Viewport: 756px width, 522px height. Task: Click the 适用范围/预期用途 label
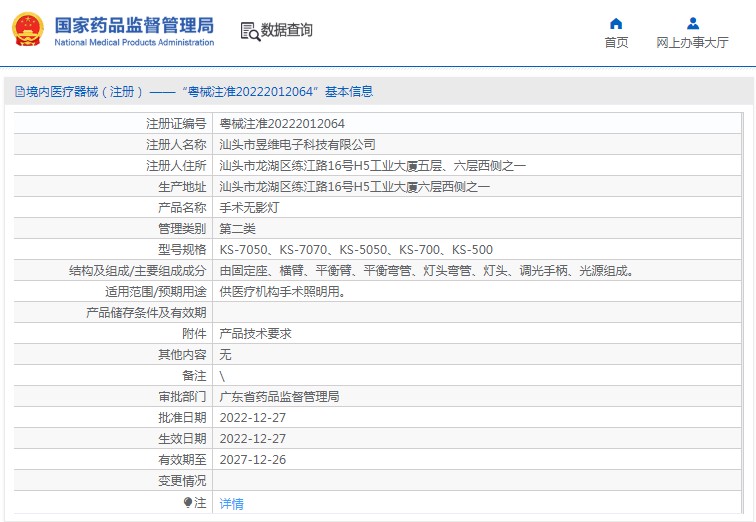click(x=156, y=292)
